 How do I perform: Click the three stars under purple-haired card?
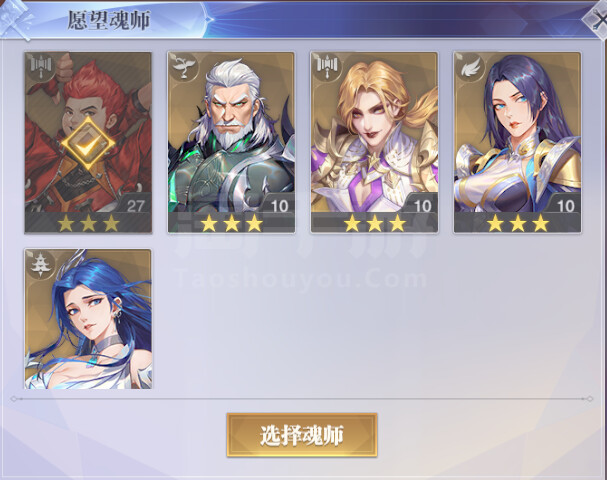click(x=518, y=223)
